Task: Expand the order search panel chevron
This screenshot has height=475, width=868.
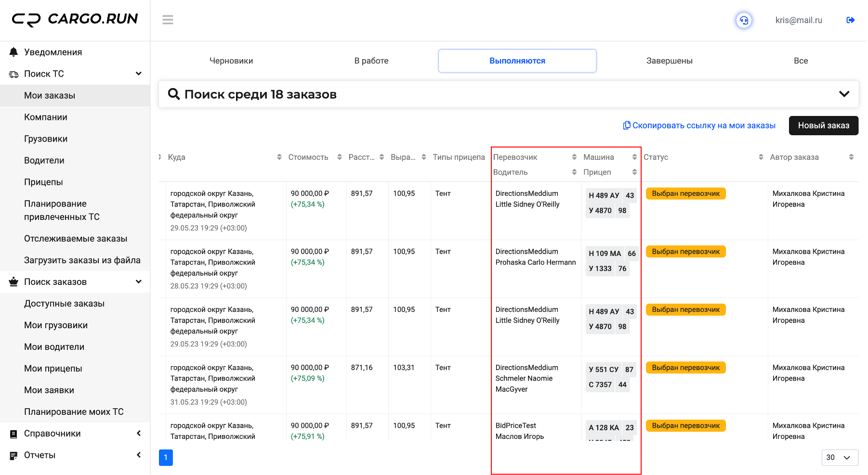Action: click(x=844, y=94)
